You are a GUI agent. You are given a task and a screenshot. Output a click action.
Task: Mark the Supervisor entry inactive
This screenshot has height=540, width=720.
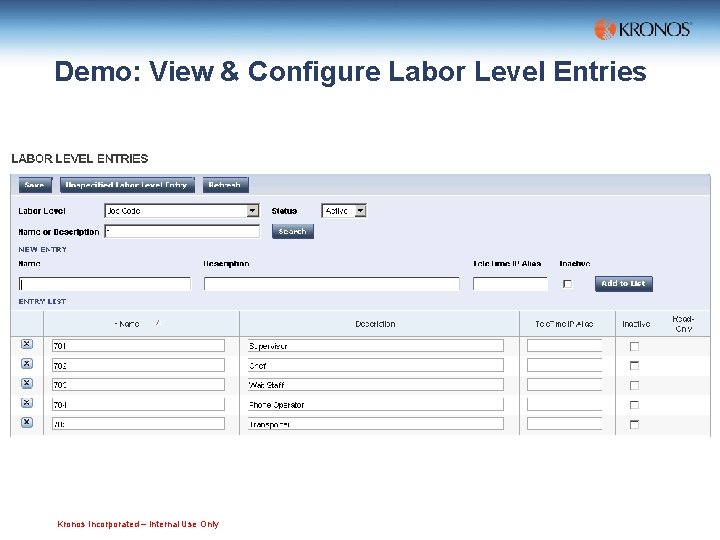[634, 346]
